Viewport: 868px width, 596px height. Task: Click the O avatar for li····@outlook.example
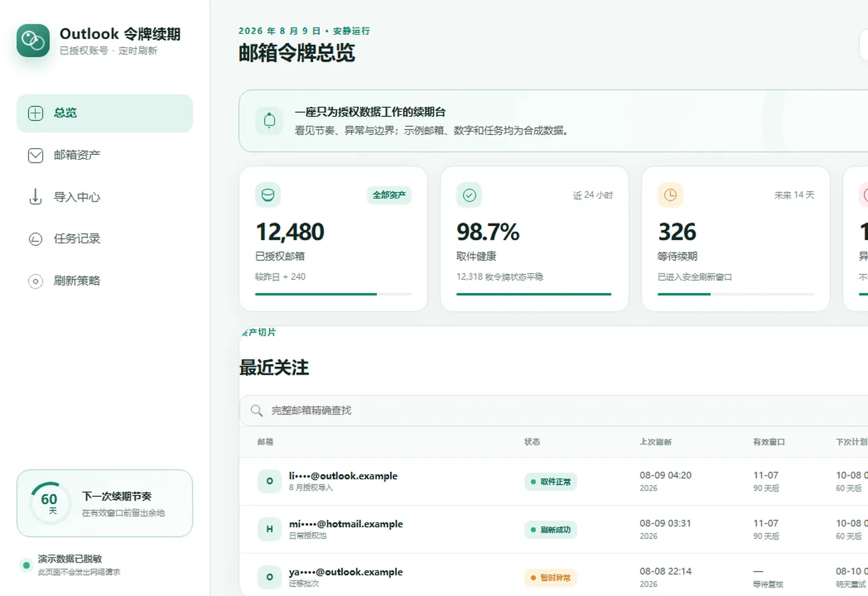[x=269, y=481]
